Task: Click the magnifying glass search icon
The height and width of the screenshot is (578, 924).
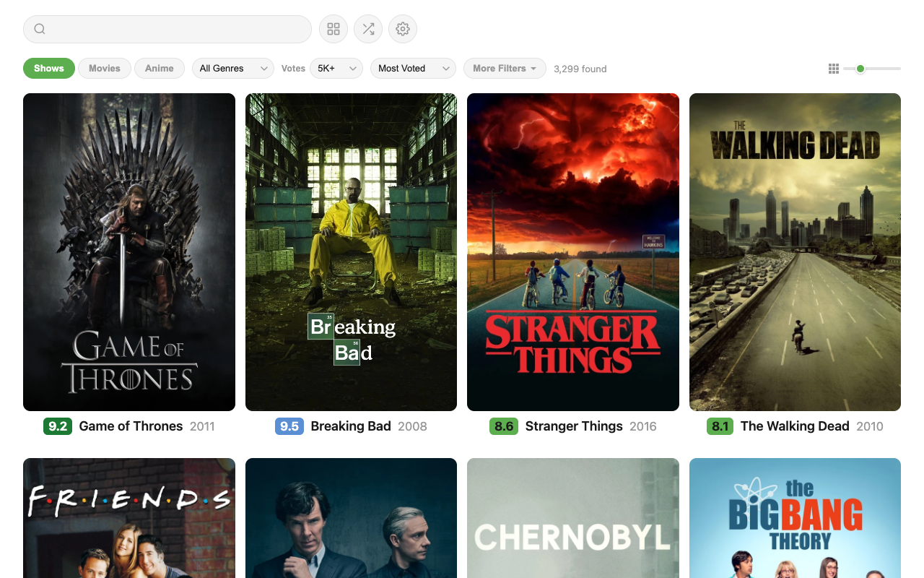Action: 39,29
